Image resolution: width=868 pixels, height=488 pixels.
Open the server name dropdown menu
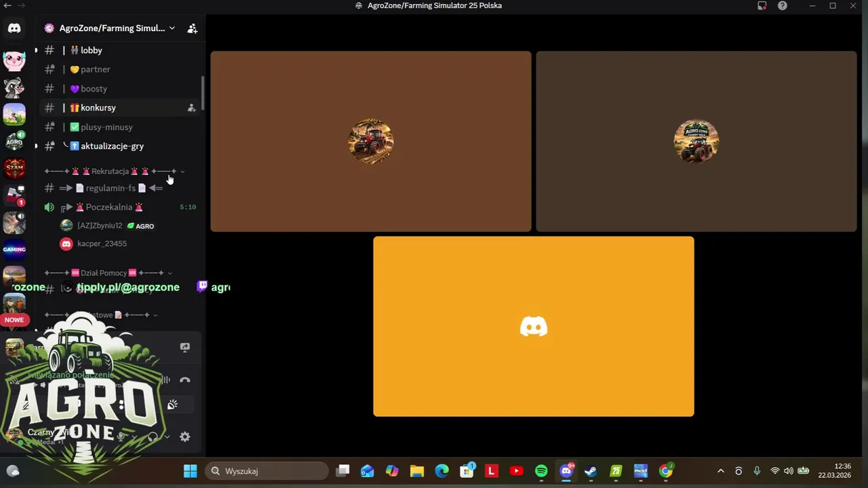point(172,28)
